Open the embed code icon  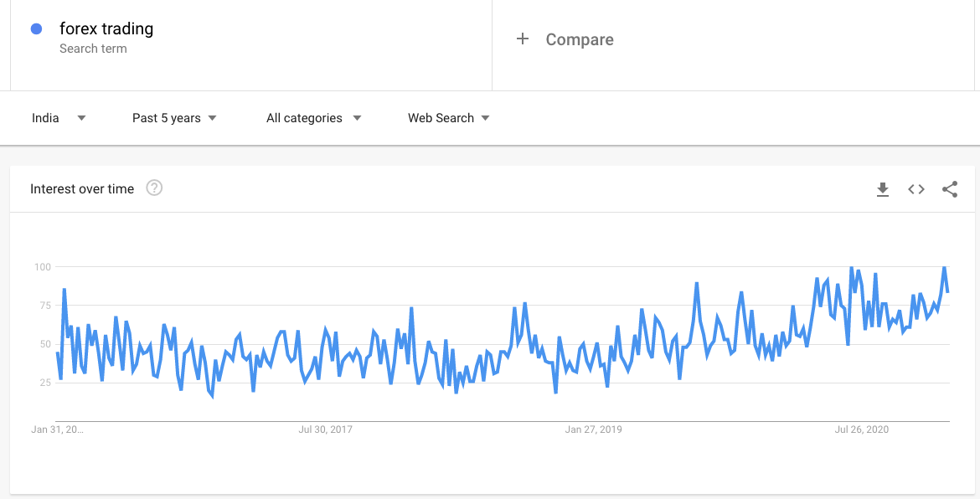[916, 189]
